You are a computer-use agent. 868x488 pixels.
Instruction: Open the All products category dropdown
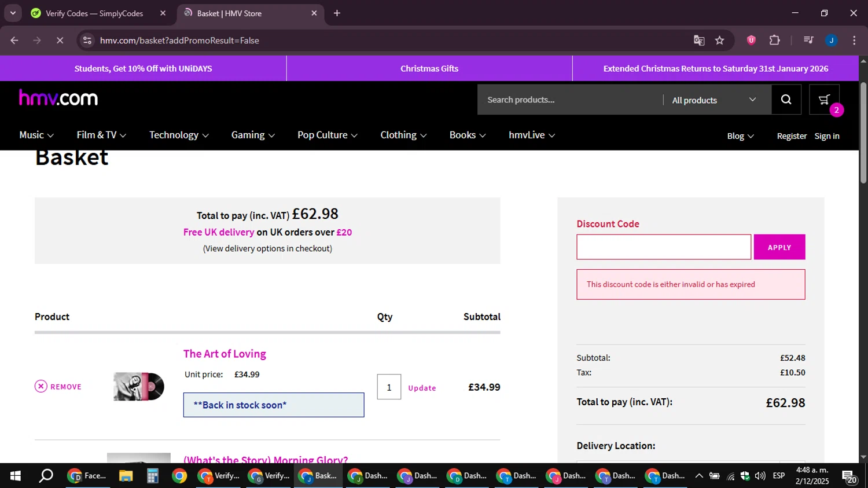tap(714, 100)
